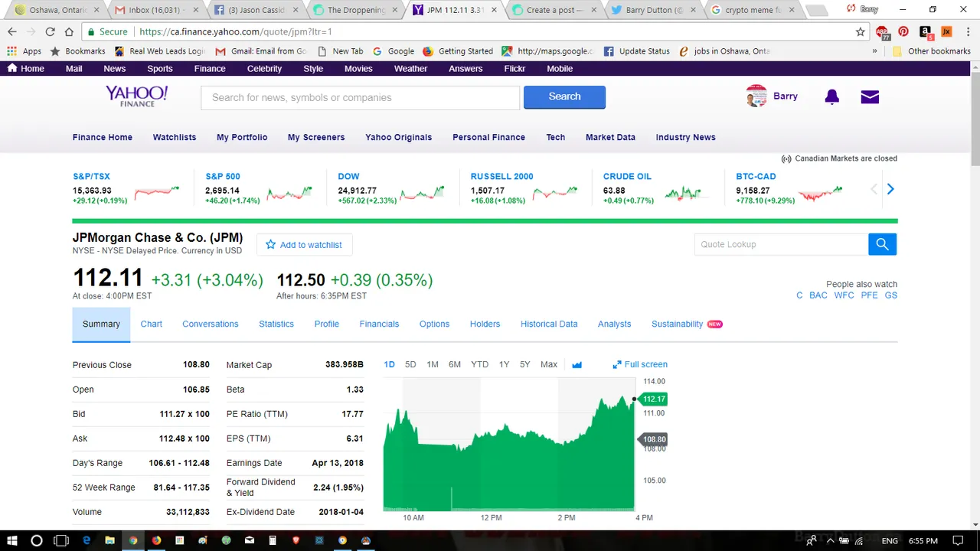The width and height of the screenshot is (980, 551).
Task: Select the 1M chart range
Action: tap(433, 364)
